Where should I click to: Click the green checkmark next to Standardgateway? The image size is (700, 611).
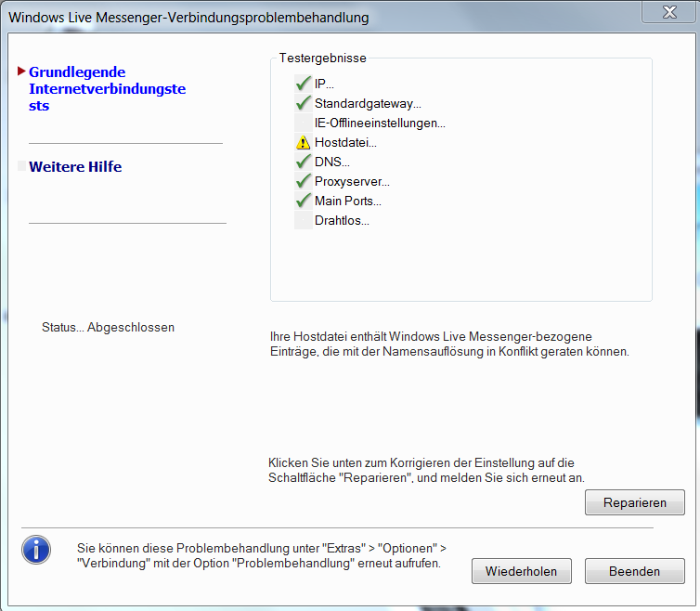point(304,103)
